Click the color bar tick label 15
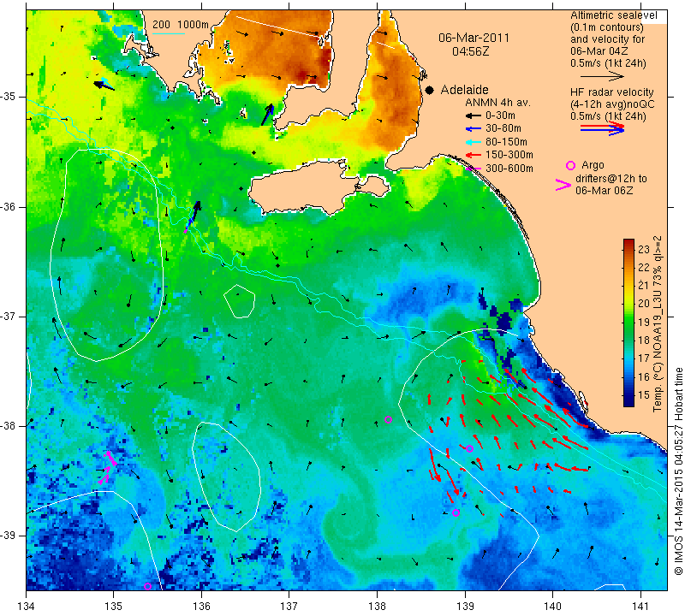This screenshot has height=616, width=685. tap(644, 395)
